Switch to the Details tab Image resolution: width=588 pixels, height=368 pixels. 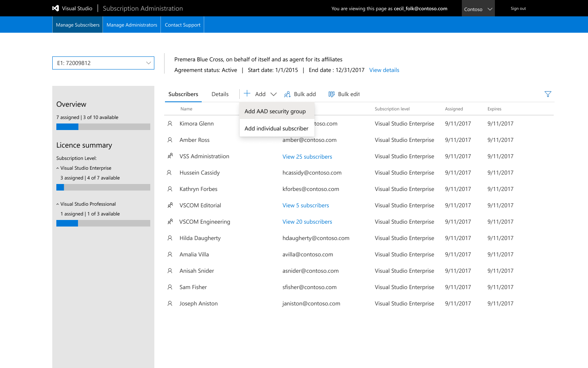point(220,94)
